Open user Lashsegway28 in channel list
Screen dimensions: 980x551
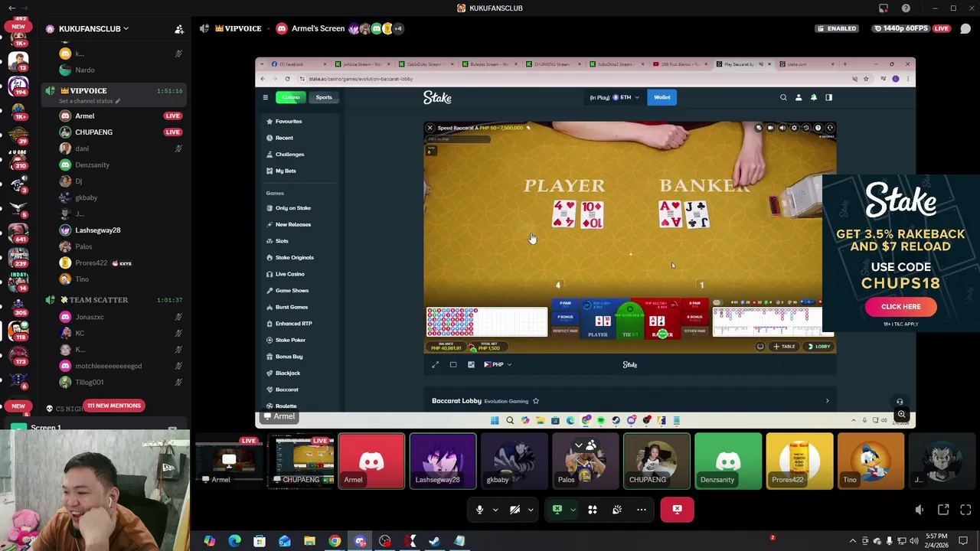(98, 230)
